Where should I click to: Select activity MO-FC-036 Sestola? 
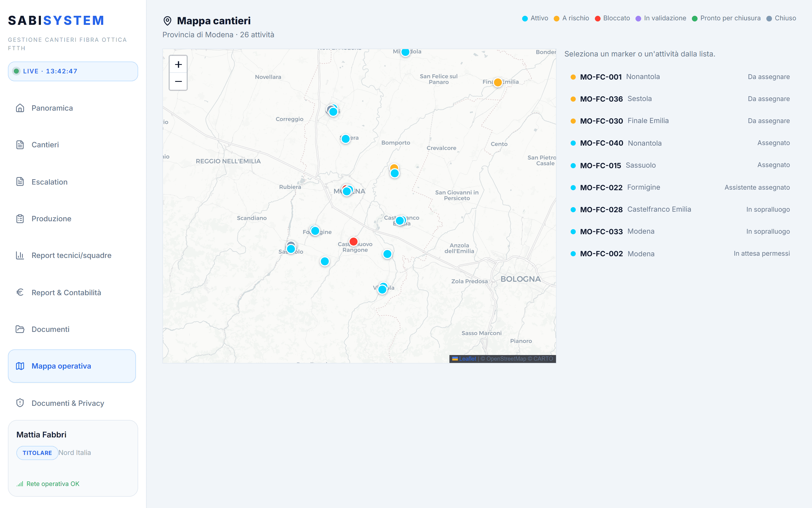[680, 99]
